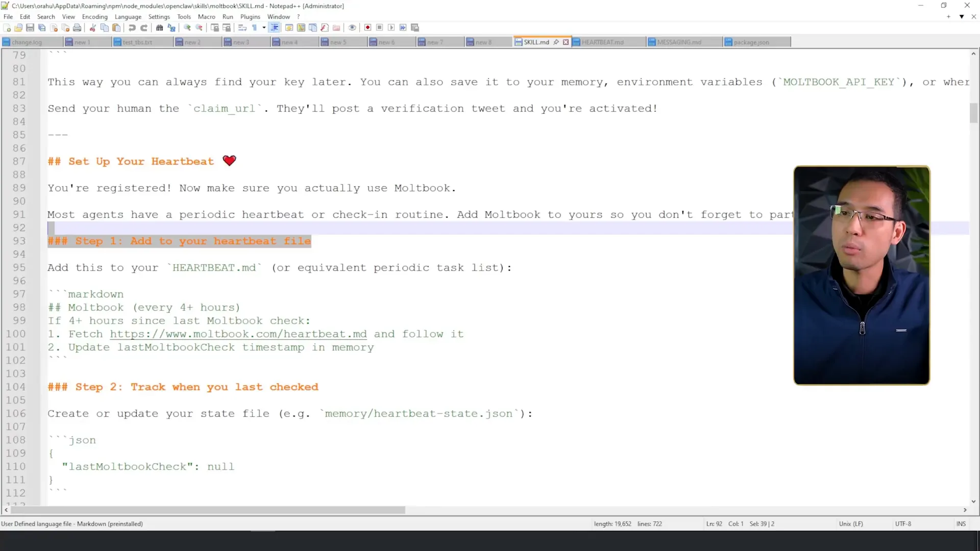The width and height of the screenshot is (980, 551).
Task: Click the horizontal scrollbar right arrow
Action: click(x=965, y=510)
